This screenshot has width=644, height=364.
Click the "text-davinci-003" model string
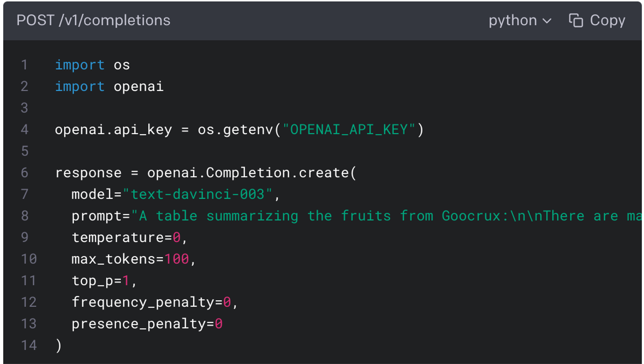(x=197, y=194)
